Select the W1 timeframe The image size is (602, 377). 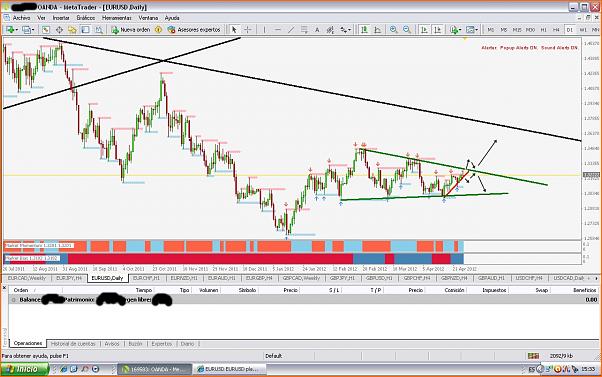tap(583, 30)
